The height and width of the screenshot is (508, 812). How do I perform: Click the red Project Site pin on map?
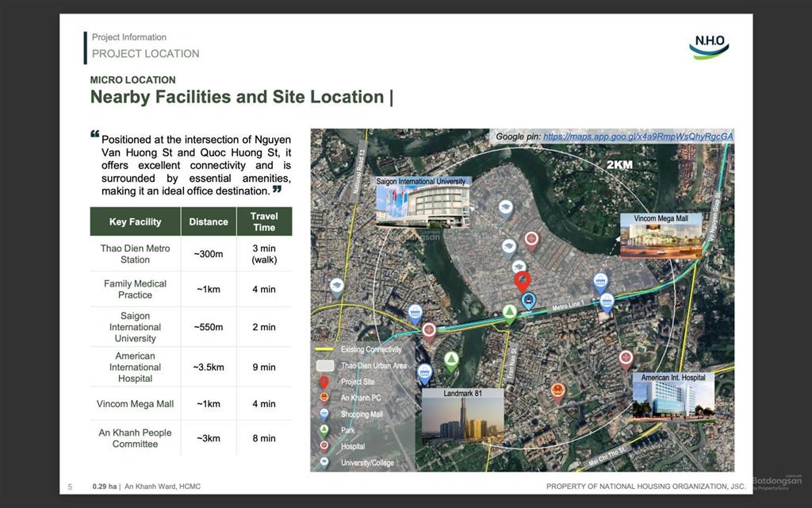pyautogui.click(x=522, y=282)
